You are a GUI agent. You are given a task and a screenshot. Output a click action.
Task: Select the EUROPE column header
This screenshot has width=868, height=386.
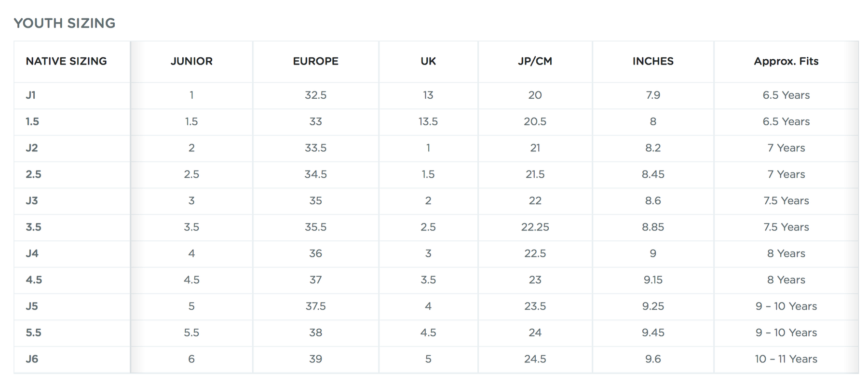315,61
